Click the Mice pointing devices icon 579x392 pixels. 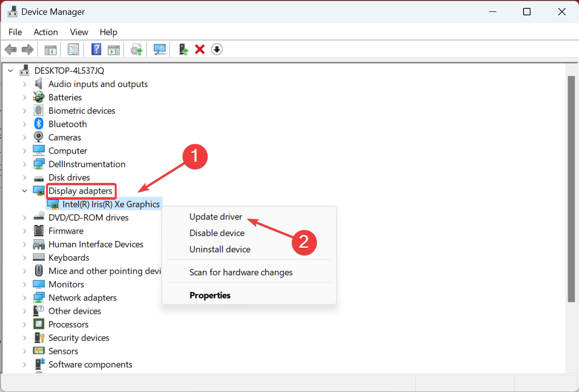(39, 270)
